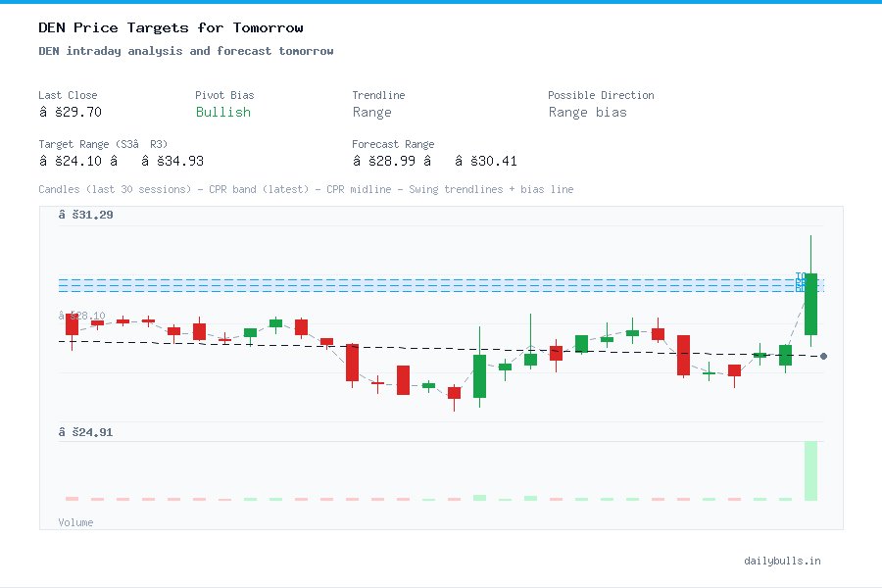Screen dimensions: 882x588
Task: Select the forecast range upper value 30.41
Action: click(x=486, y=161)
